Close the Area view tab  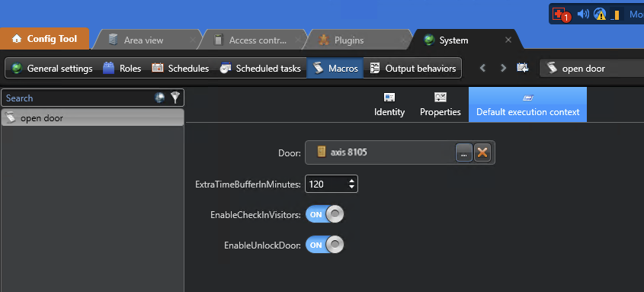193,40
